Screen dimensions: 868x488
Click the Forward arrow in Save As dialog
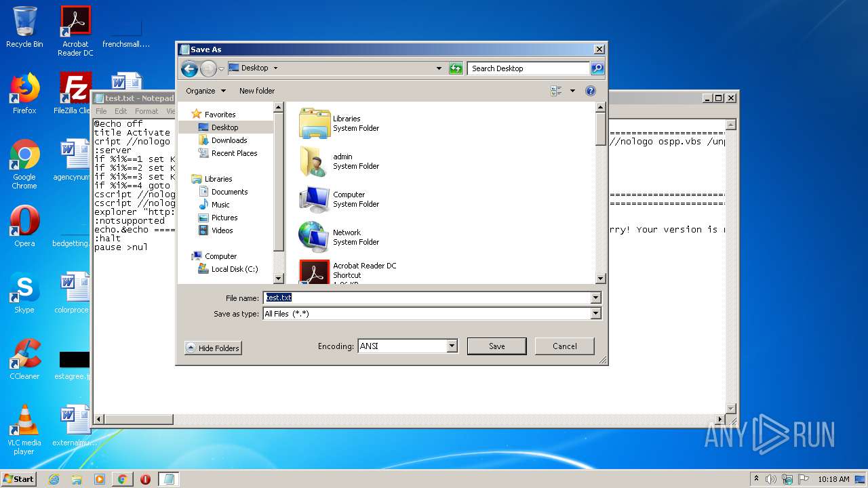click(208, 68)
